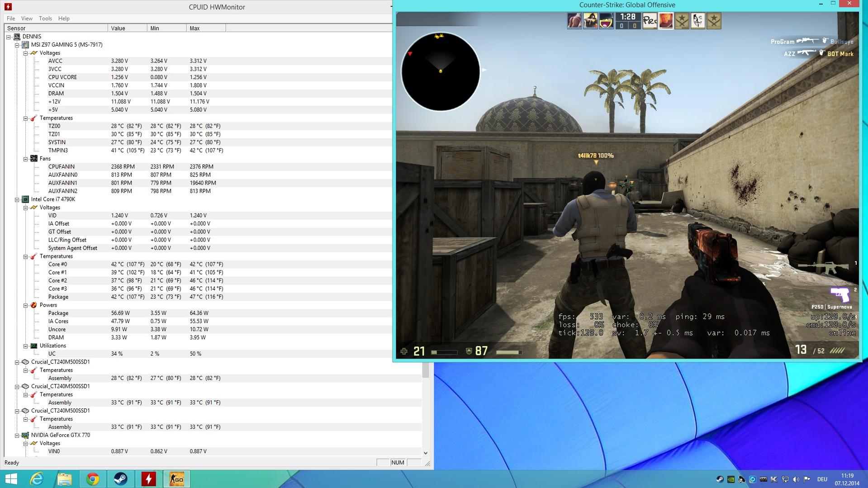The width and height of the screenshot is (868, 488).
Task: Click the Intel Core i7 4790K chip icon
Action: pos(25,199)
